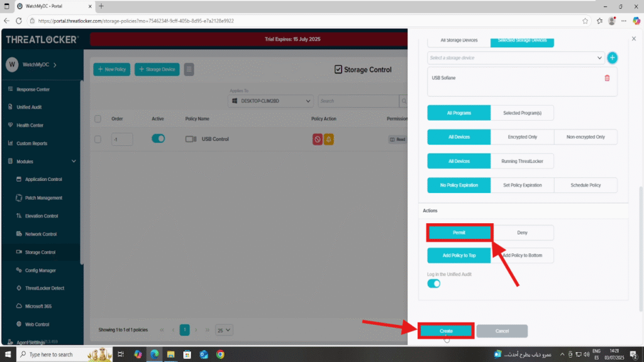The width and height of the screenshot is (644, 362).
Task: Open the Select a storage device dropdown
Action: tap(516, 58)
